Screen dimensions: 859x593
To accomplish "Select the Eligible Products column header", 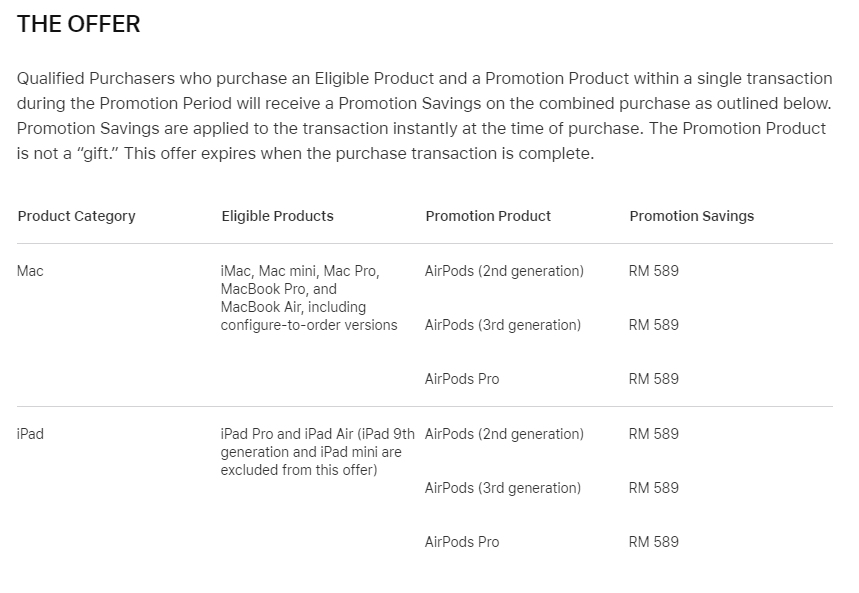I will [x=277, y=216].
